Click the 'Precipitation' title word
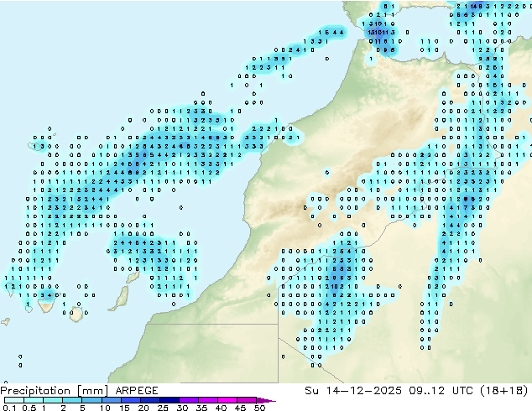 [x=35, y=391]
